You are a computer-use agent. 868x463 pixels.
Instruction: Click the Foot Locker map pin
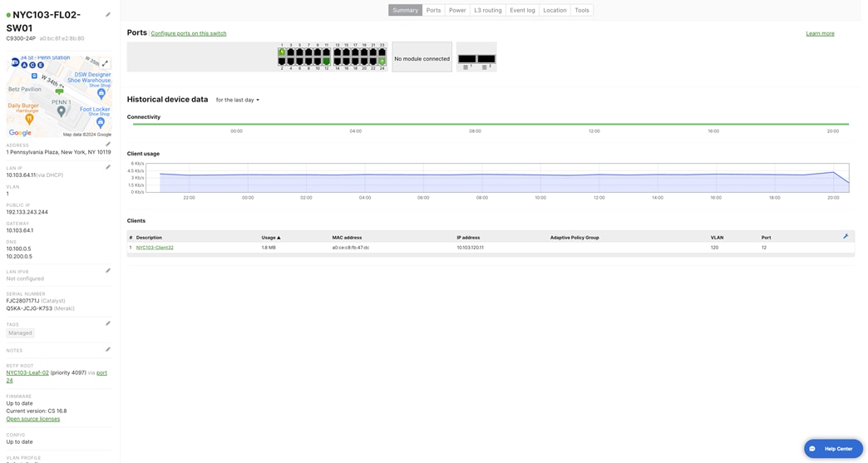point(101,122)
